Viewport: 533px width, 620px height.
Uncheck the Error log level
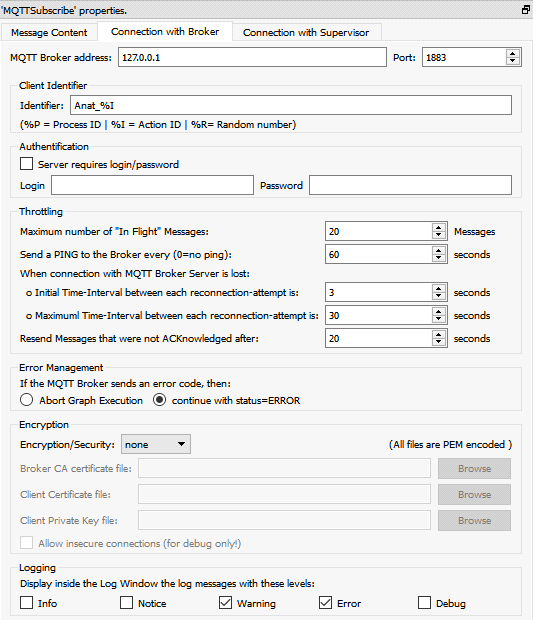coord(325,603)
